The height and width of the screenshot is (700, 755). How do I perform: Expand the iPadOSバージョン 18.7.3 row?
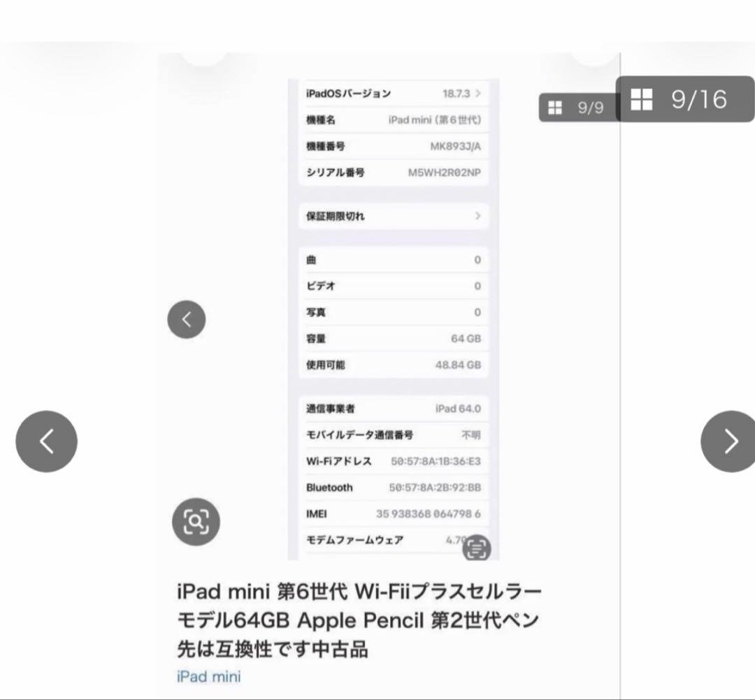pyautogui.click(x=391, y=93)
